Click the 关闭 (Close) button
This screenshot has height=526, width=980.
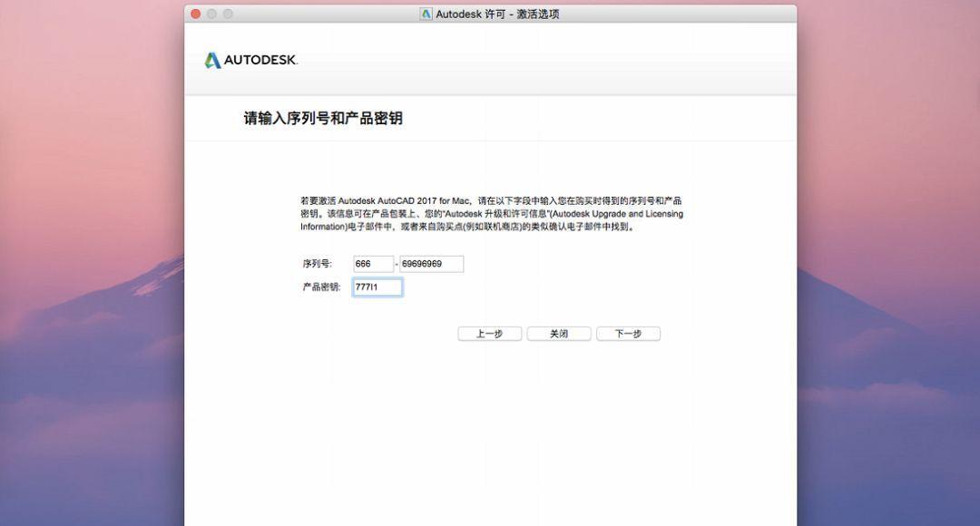[x=559, y=334]
